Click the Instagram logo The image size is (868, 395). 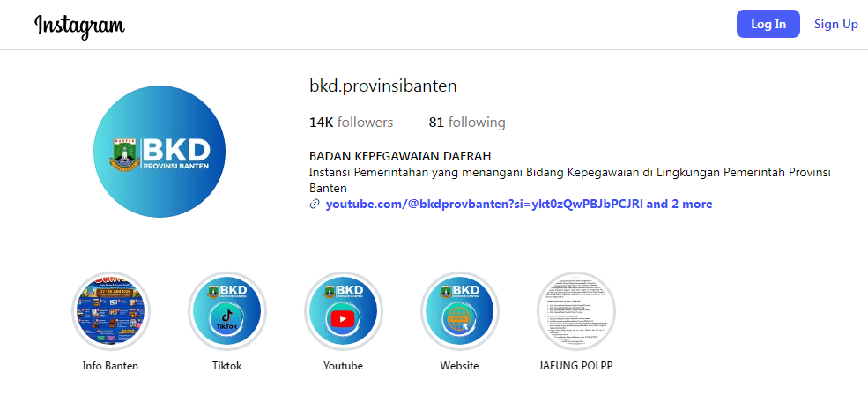pos(79,26)
